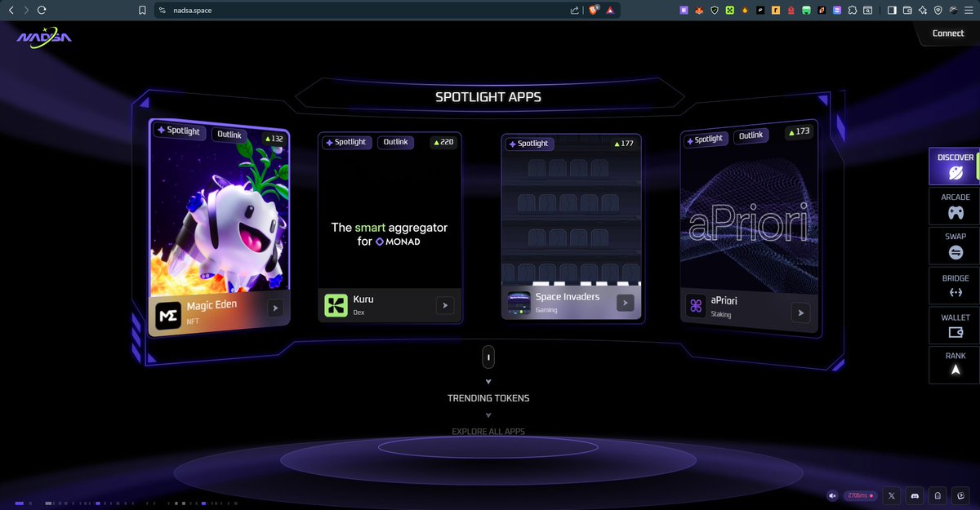This screenshot has width=980, height=510.
Task: Open the Discord social link
Action: [x=915, y=495]
